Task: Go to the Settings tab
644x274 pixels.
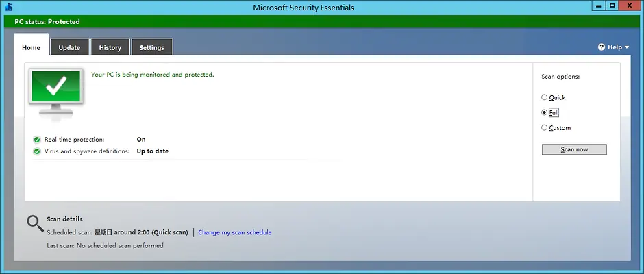Action: (151, 48)
